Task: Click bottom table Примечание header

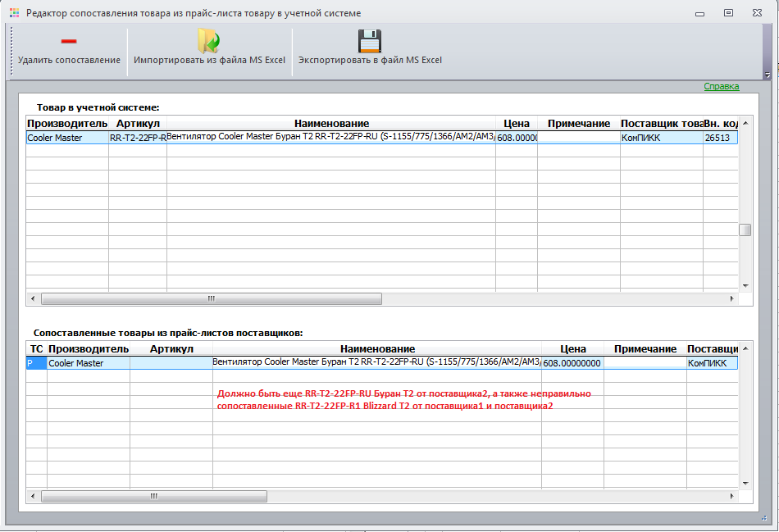Action: tap(645, 348)
